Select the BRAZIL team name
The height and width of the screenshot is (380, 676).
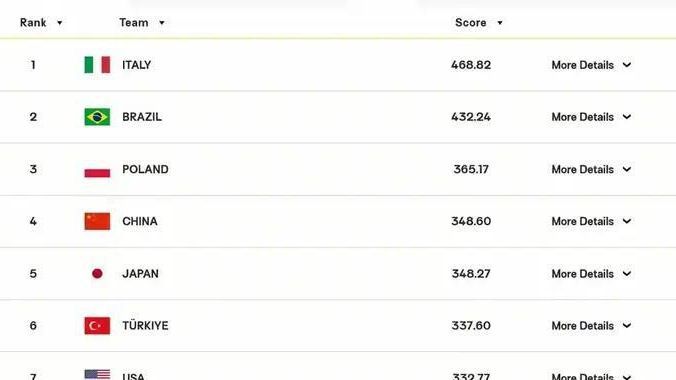[x=142, y=117]
